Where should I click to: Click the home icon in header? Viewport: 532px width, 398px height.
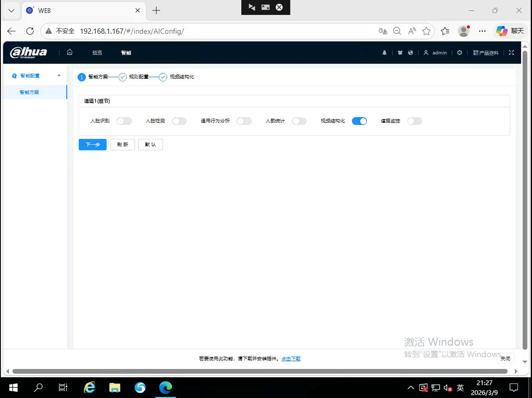(x=70, y=52)
